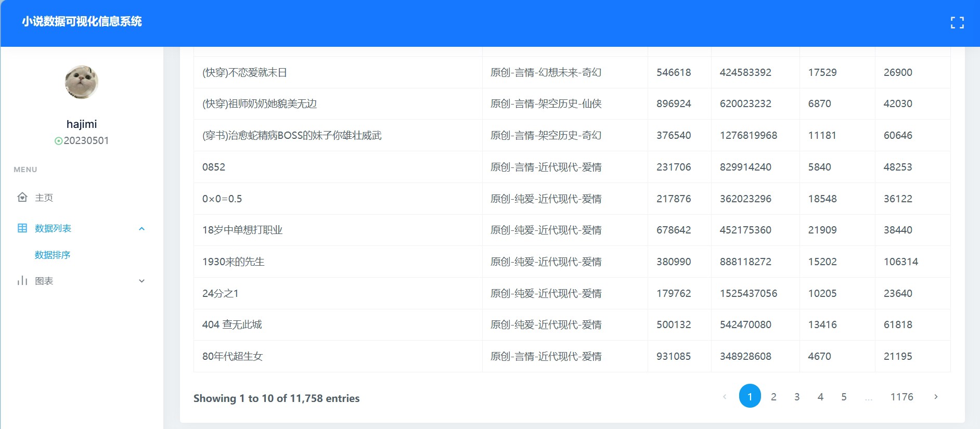The width and height of the screenshot is (980, 429).
Task: Click the username hajimi
Action: [82, 124]
